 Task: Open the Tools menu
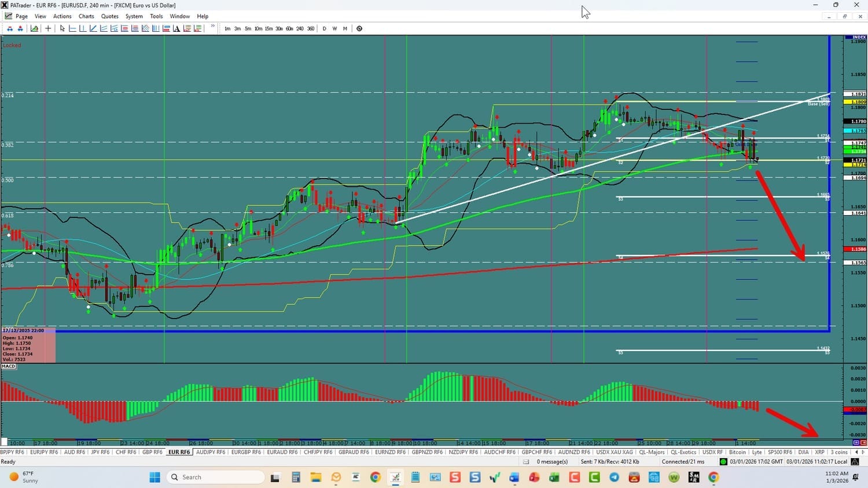156,16
